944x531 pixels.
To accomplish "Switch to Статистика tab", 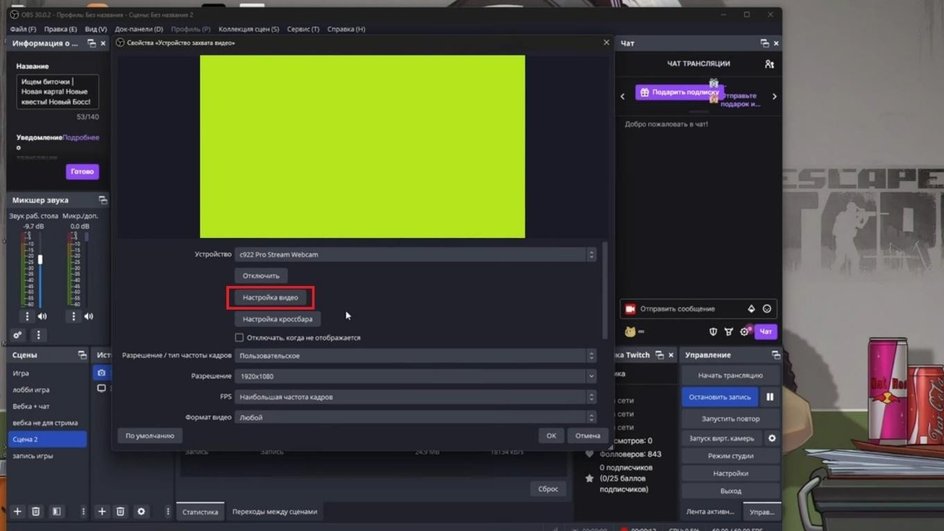I will (200, 512).
